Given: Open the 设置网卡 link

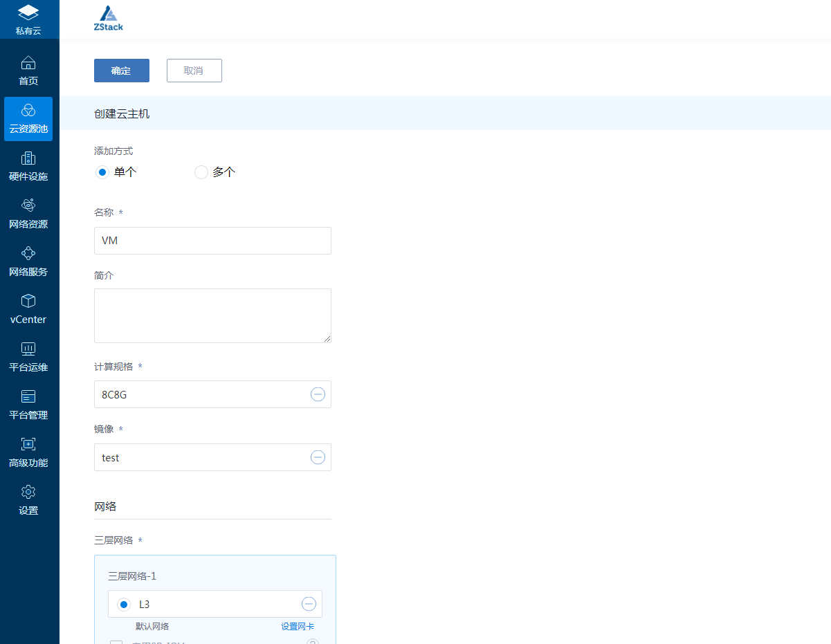Looking at the screenshot, I should [297, 625].
